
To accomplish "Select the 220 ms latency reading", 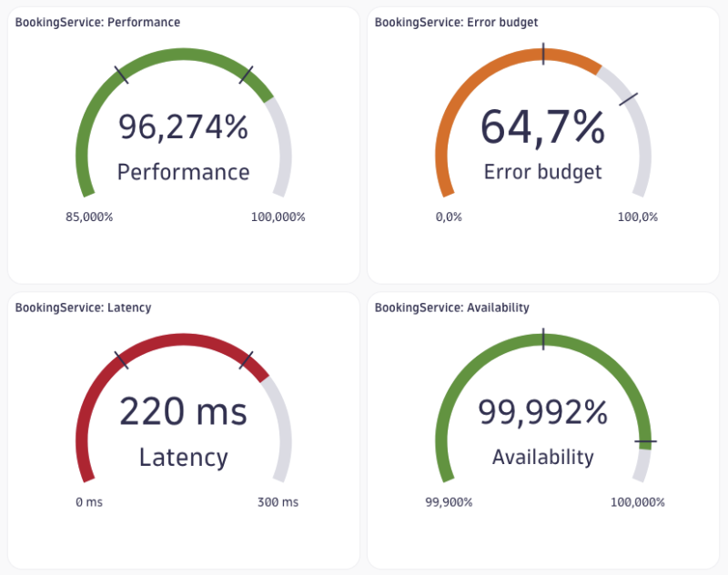I will click(x=184, y=411).
